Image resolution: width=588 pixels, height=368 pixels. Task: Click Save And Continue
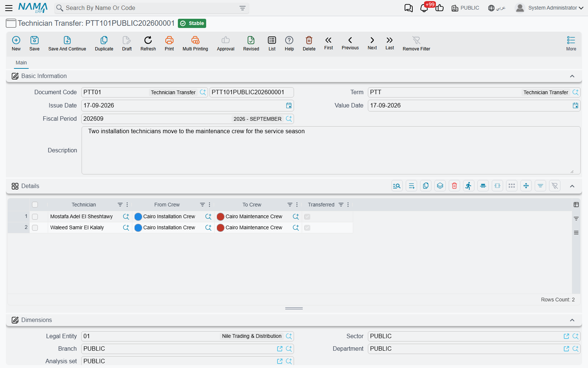tap(67, 43)
